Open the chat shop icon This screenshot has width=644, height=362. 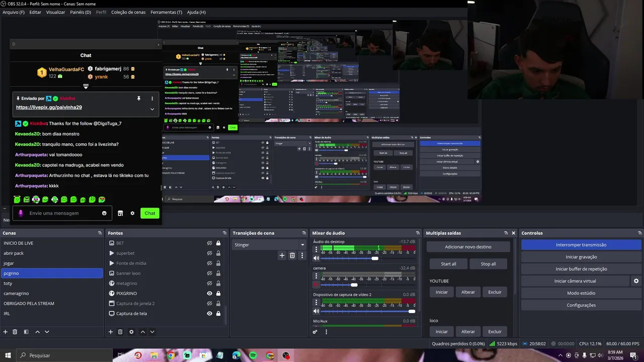(120, 213)
